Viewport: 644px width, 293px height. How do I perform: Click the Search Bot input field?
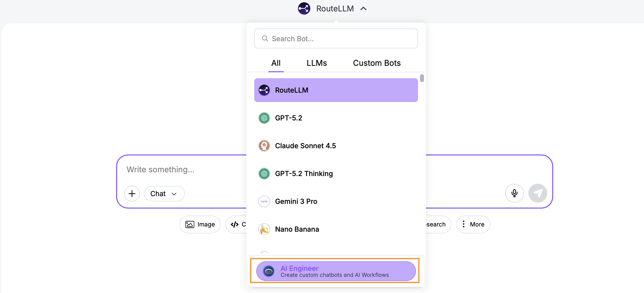[x=340, y=38]
